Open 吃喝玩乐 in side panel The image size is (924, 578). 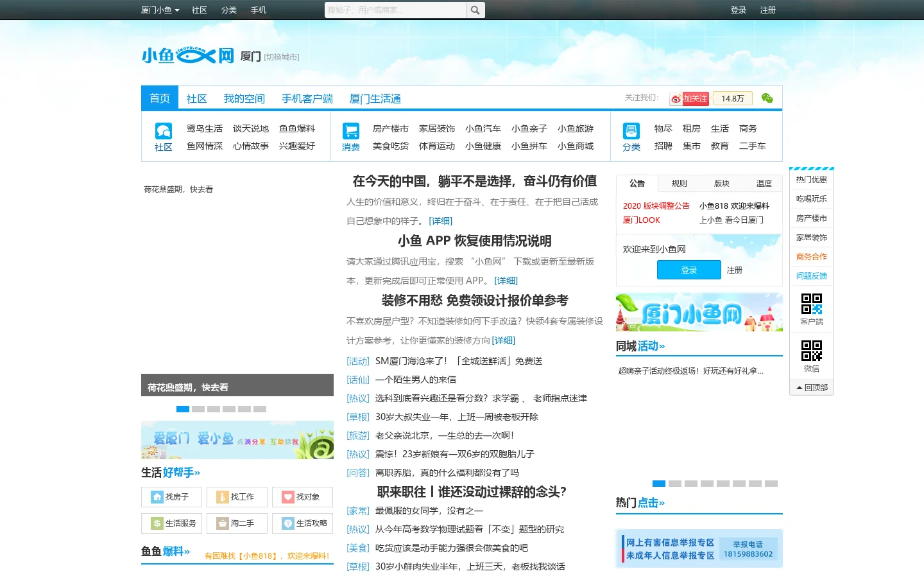[812, 199]
